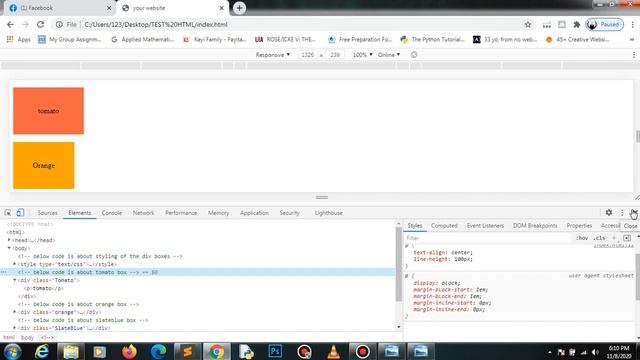
Task: Click the browser back arrow
Action: pos(10,24)
